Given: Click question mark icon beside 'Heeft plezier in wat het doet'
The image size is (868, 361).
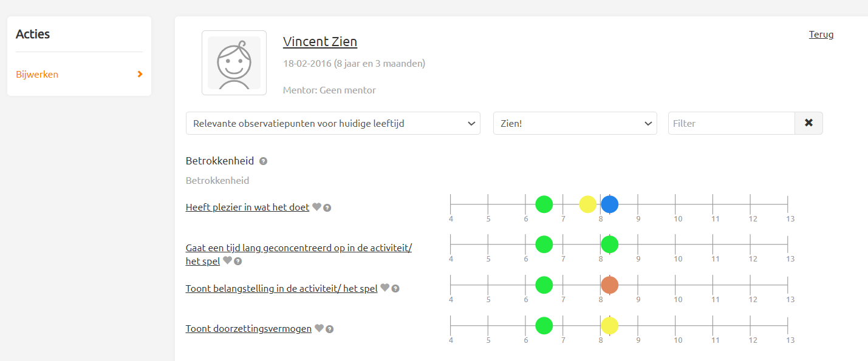Looking at the screenshot, I should [x=327, y=207].
